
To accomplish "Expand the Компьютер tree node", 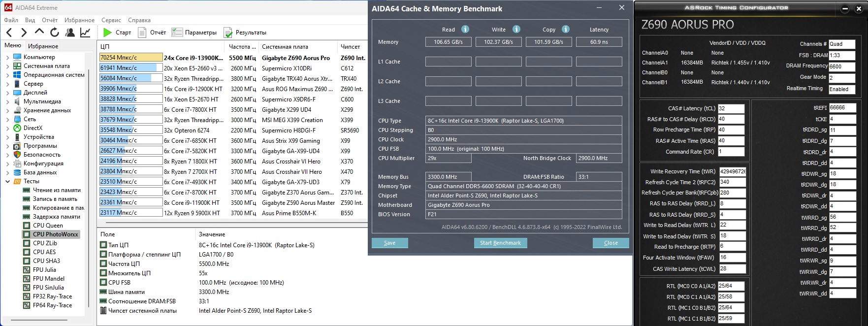I will [7, 57].
